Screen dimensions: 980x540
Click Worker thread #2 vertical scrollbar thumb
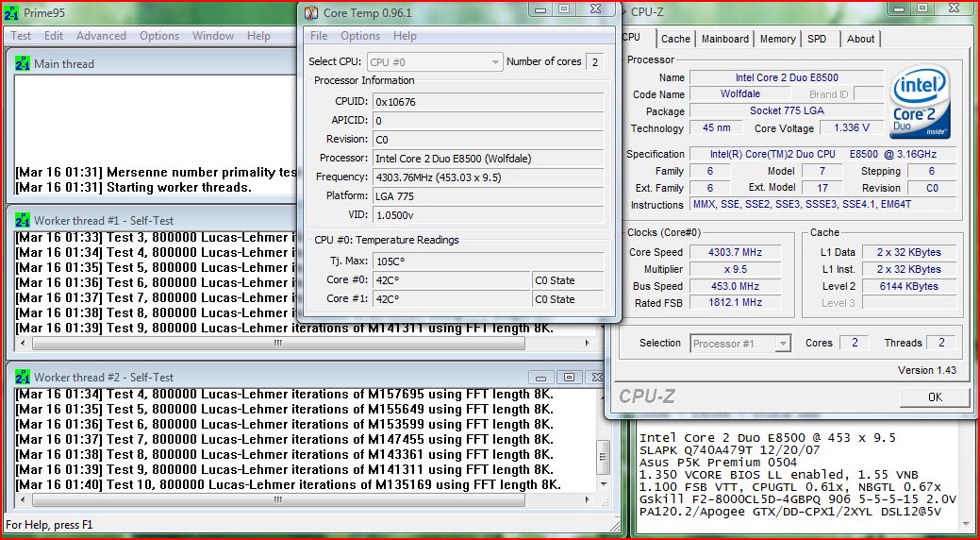603,456
